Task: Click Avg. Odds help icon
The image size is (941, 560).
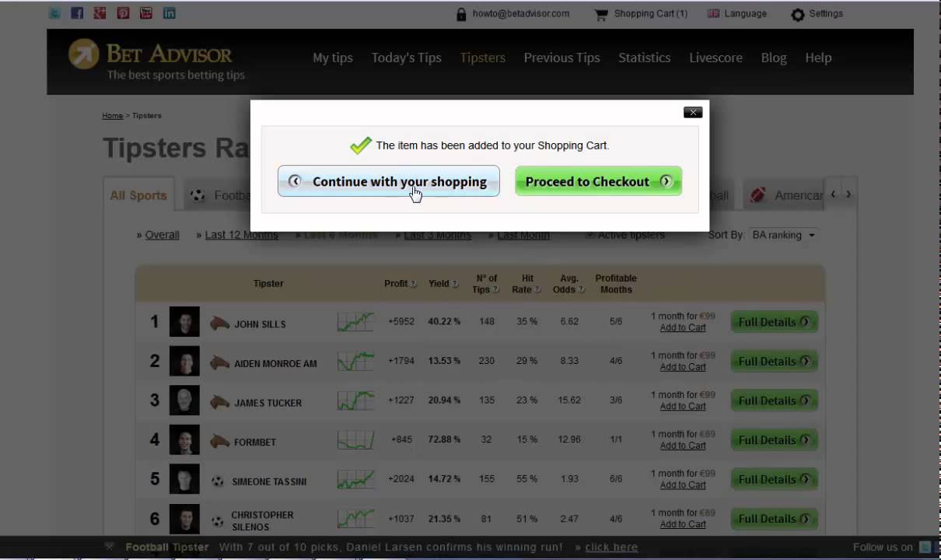Action: pos(581,290)
